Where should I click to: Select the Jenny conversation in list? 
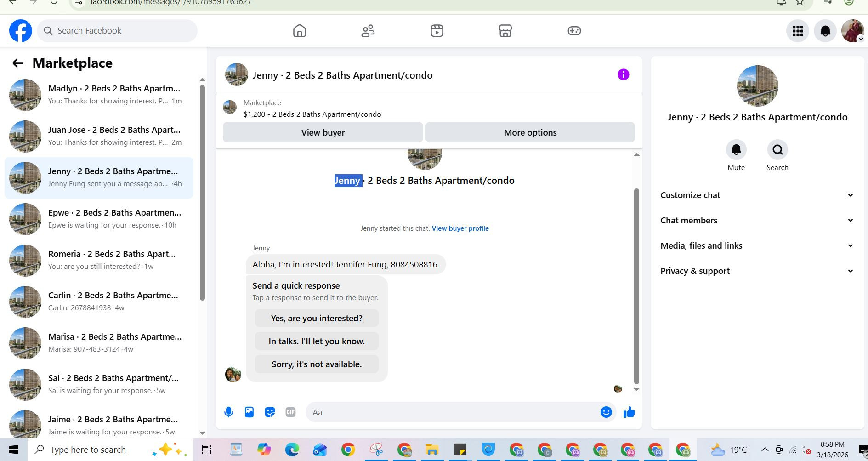tap(99, 178)
